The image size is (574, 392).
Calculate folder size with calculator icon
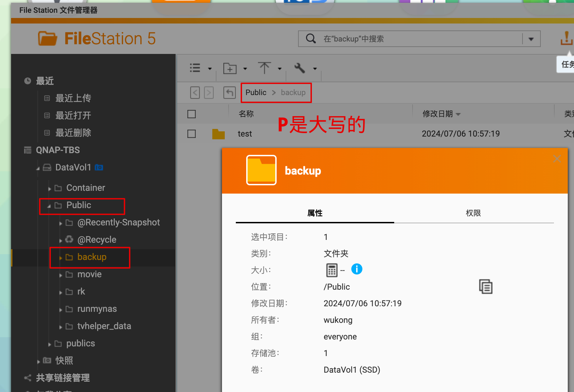point(332,270)
